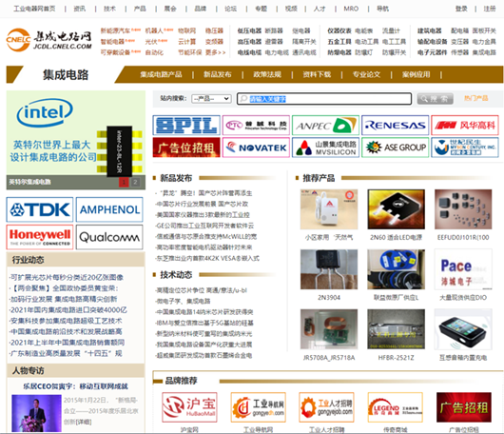Click the ANPEC logo tile
504x434 pixels.
(x=325, y=125)
